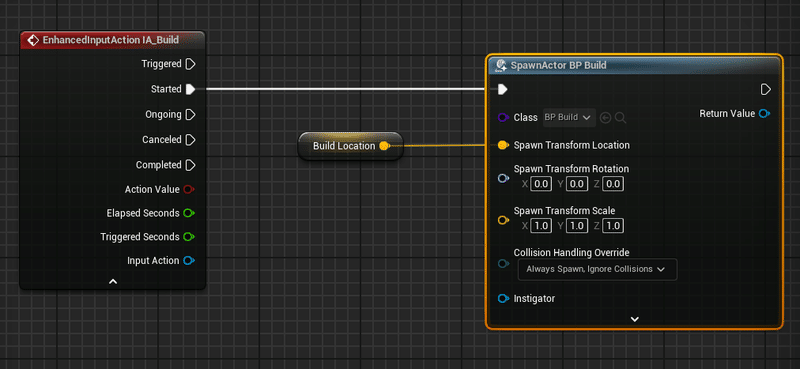Click the Collision Handling Override label
The height and width of the screenshot is (369, 800).
tap(571, 252)
